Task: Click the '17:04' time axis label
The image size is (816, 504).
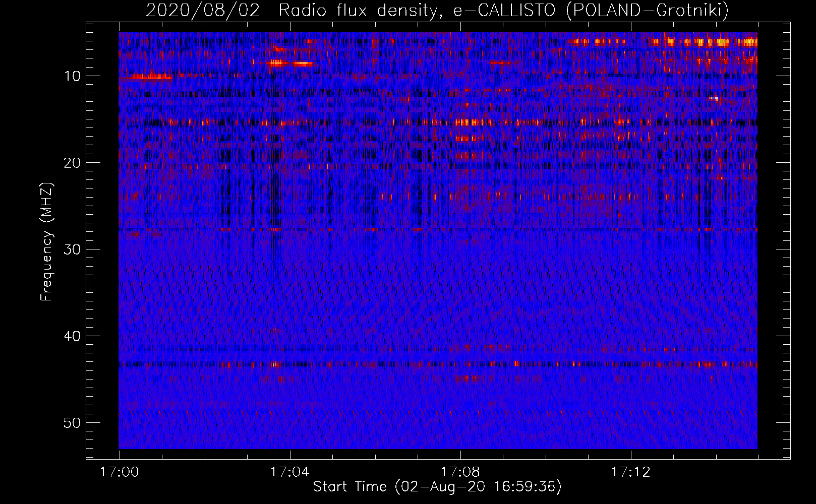Action: [x=290, y=472]
